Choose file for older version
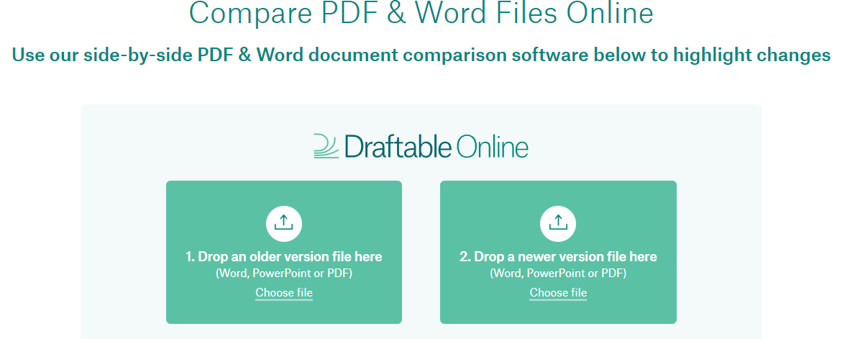This screenshot has height=339, width=868. (x=284, y=292)
